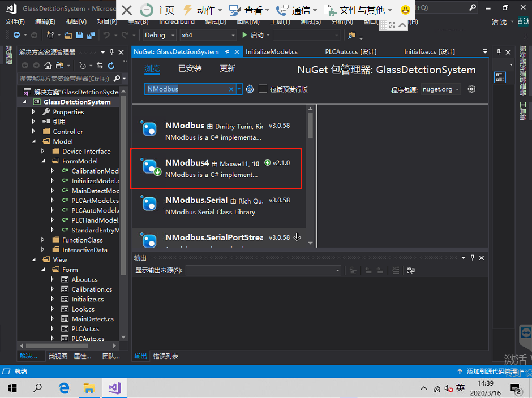Collapse the View folder node
This screenshot has width=532, height=398.
[33, 259]
